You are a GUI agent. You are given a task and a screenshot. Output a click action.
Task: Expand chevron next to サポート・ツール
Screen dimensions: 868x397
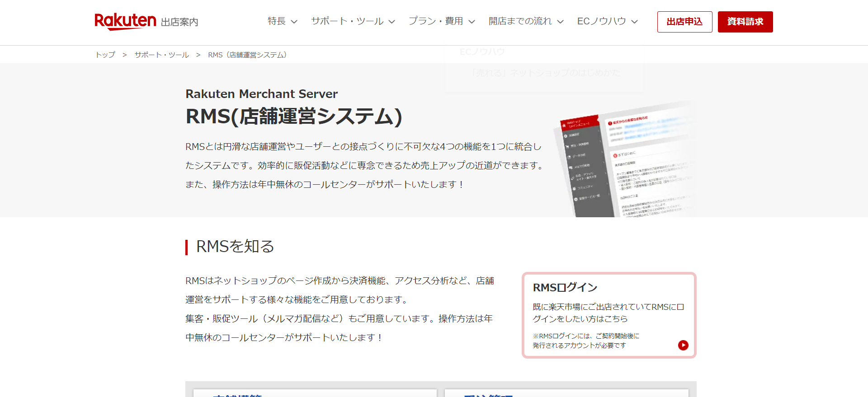pyautogui.click(x=392, y=22)
